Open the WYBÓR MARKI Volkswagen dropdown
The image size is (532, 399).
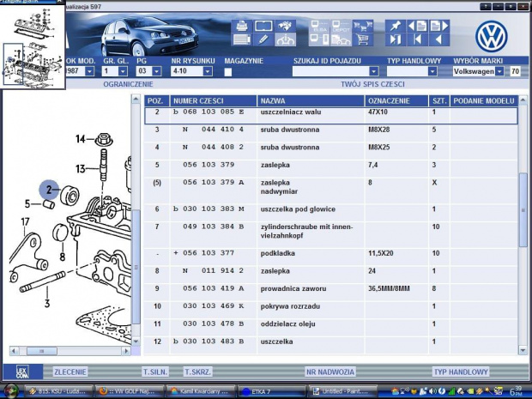pos(499,71)
